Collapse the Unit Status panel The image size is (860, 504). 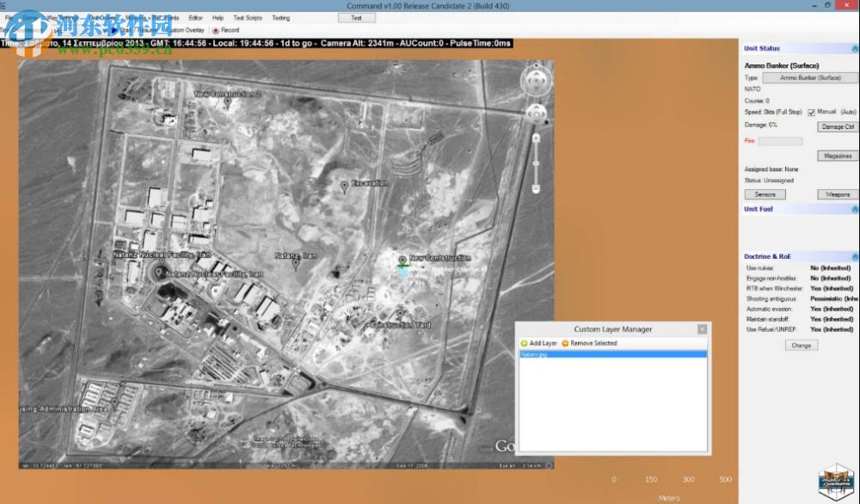coord(854,48)
